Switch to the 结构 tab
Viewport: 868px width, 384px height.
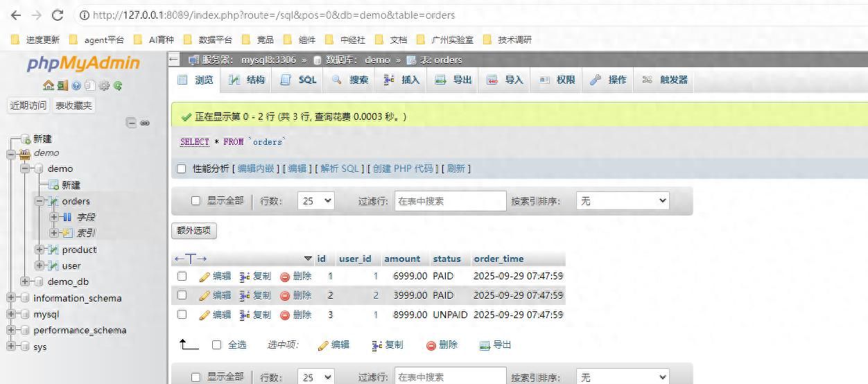click(247, 80)
